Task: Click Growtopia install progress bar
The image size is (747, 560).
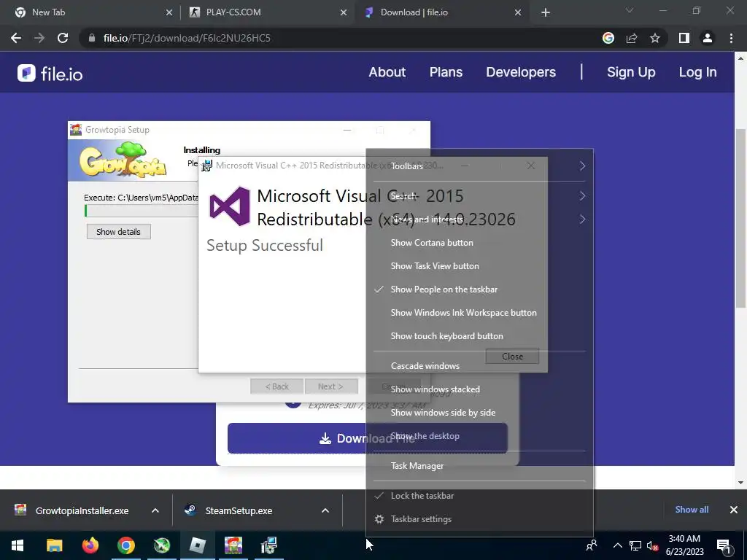Action: pos(142,211)
